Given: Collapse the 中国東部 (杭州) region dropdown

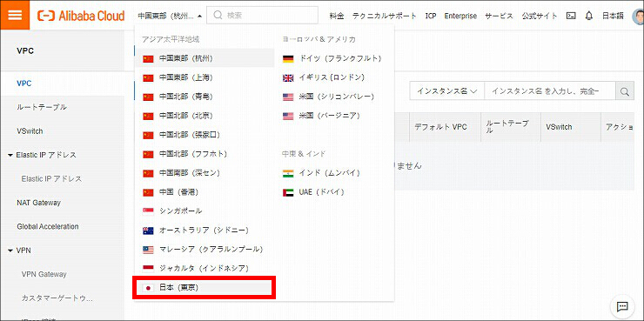Looking at the screenshot, I should pos(170,16).
